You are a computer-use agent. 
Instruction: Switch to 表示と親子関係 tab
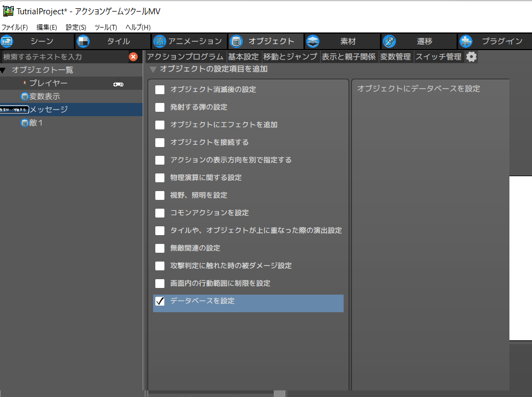[349, 57]
